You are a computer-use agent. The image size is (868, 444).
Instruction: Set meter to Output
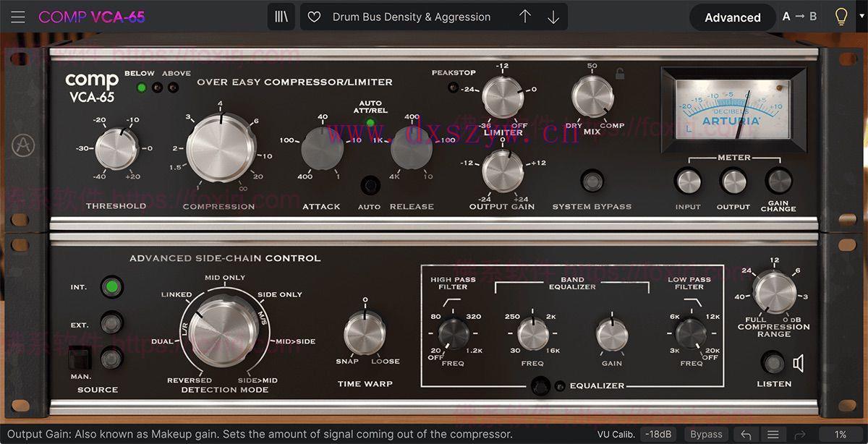733,181
